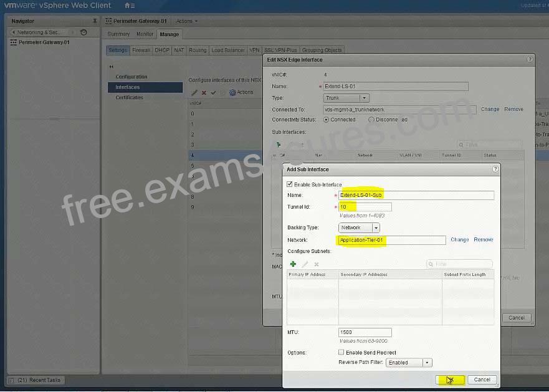This screenshot has height=392, width=549.
Task: Select Interfaces in the Settings side menu
Action: [145, 87]
